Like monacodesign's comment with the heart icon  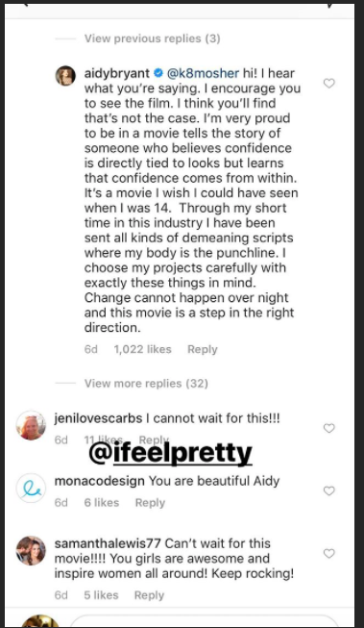tap(328, 490)
